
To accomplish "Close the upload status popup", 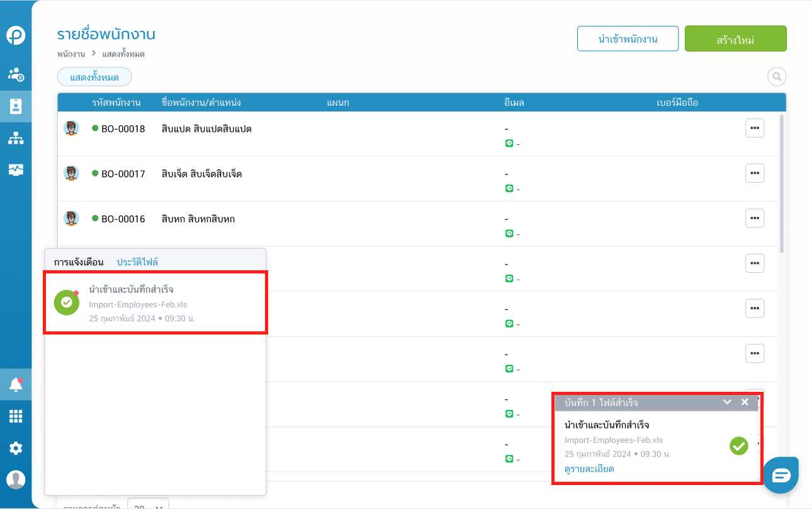I will point(745,402).
